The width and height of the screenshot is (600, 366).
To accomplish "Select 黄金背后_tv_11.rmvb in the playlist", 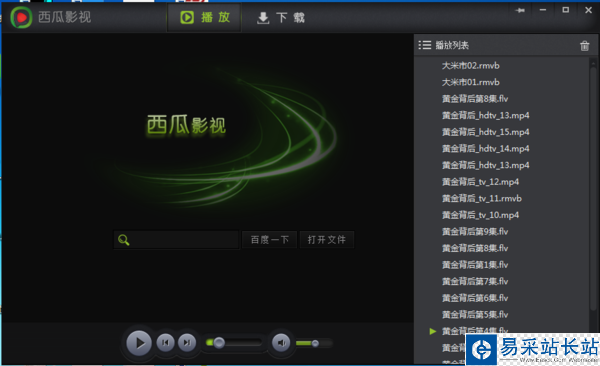I will (482, 198).
